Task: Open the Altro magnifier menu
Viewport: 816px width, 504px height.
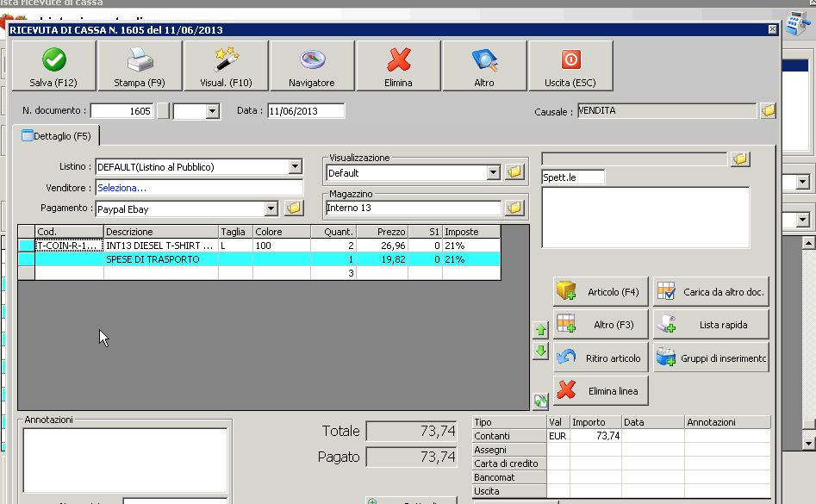Action: [484, 66]
